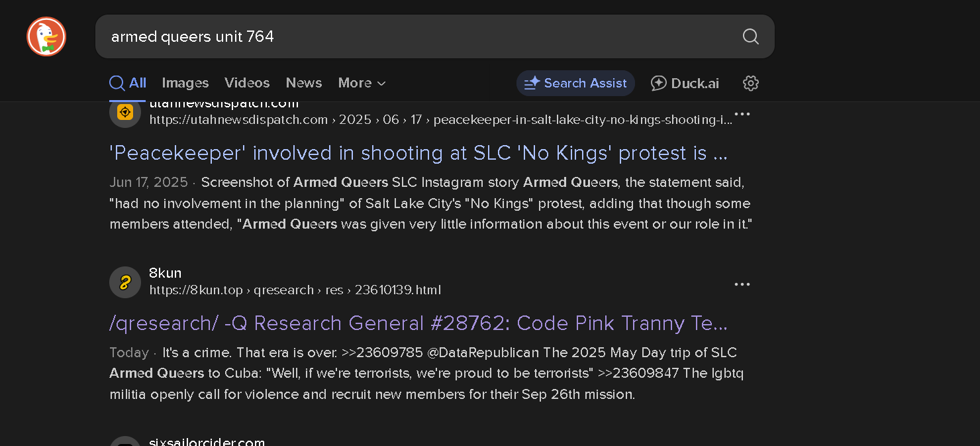
Task: Click the 8kun.top qresearch URL breadcrumb
Action: pos(295,290)
